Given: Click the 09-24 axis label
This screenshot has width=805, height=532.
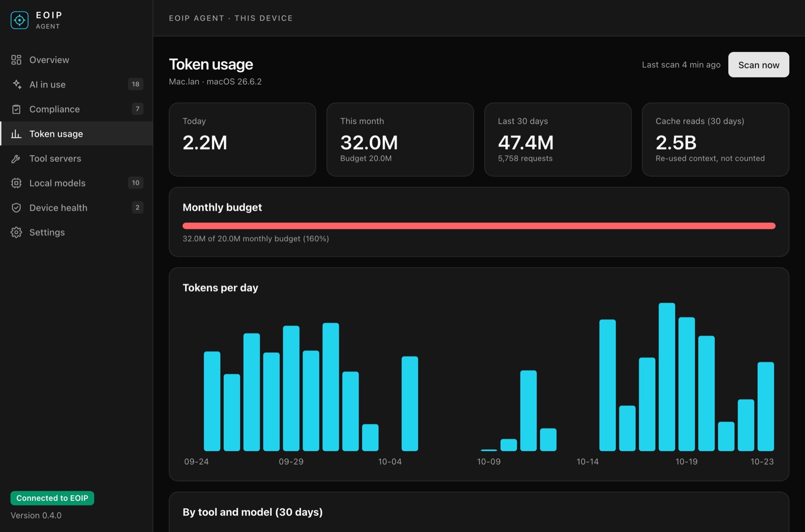Looking at the screenshot, I should pyautogui.click(x=196, y=462).
